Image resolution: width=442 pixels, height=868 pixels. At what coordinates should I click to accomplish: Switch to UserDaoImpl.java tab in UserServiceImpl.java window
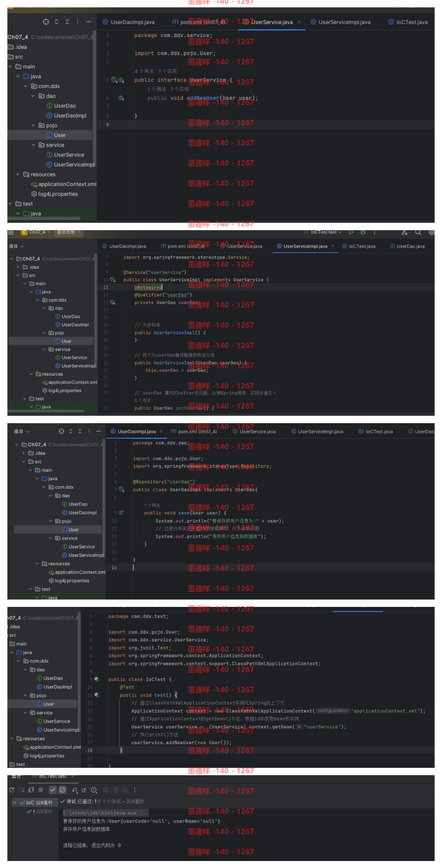(124, 246)
